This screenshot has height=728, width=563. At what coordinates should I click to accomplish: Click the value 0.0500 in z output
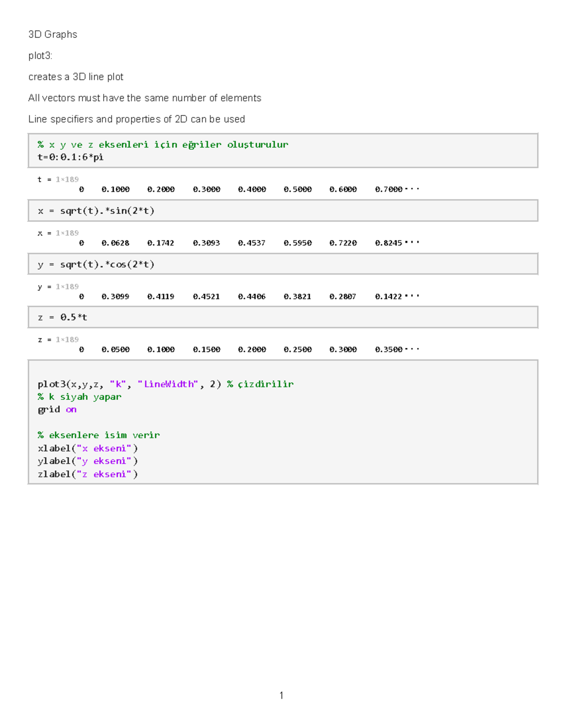coord(115,349)
